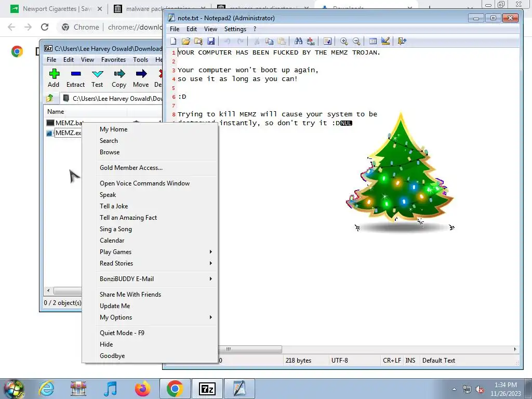Click the Name column header in 7-Zip

[x=85, y=112]
